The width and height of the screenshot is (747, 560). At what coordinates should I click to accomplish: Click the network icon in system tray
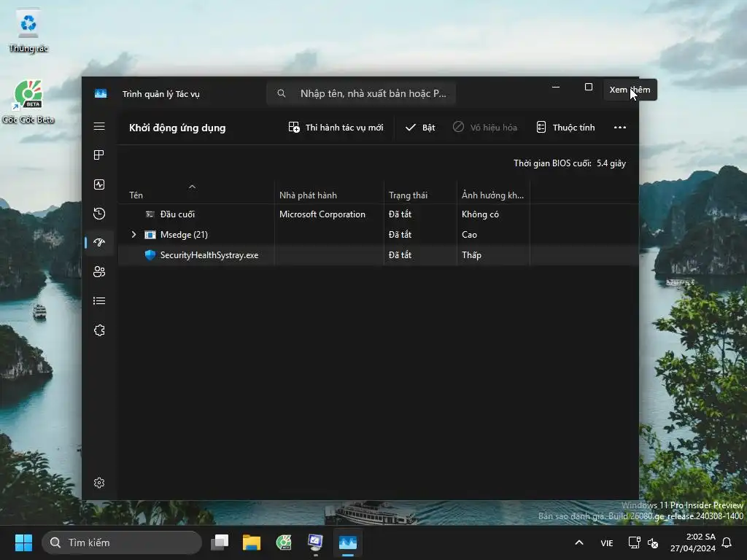point(634,542)
